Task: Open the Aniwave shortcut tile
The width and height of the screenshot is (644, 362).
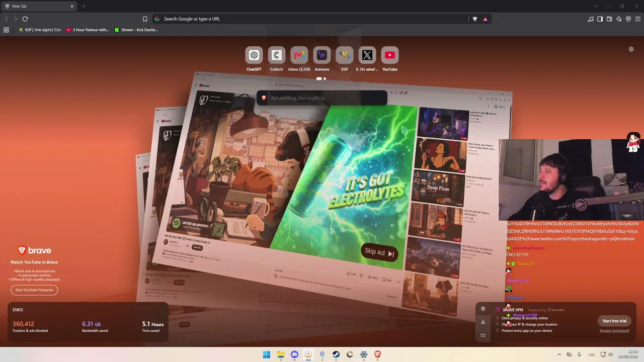Action: point(321,55)
